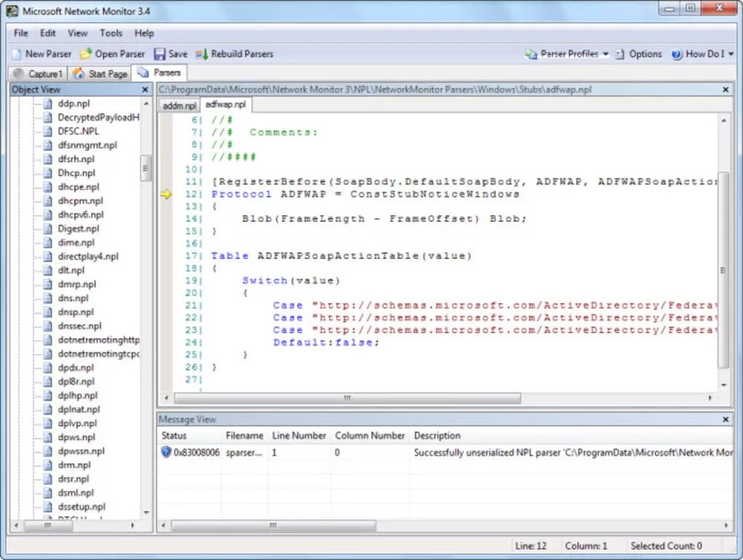The height and width of the screenshot is (560, 743).
Task: Open the View menu
Action: [x=77, y=33]
